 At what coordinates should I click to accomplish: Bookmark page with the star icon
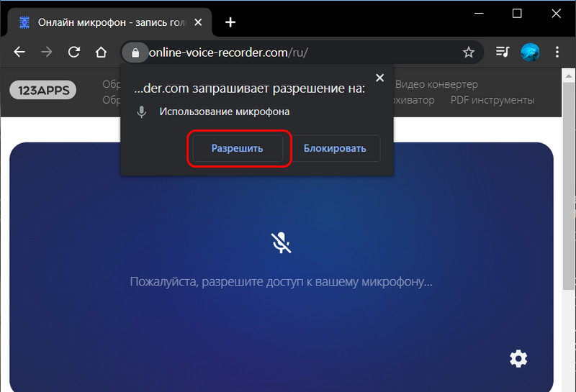469,52
